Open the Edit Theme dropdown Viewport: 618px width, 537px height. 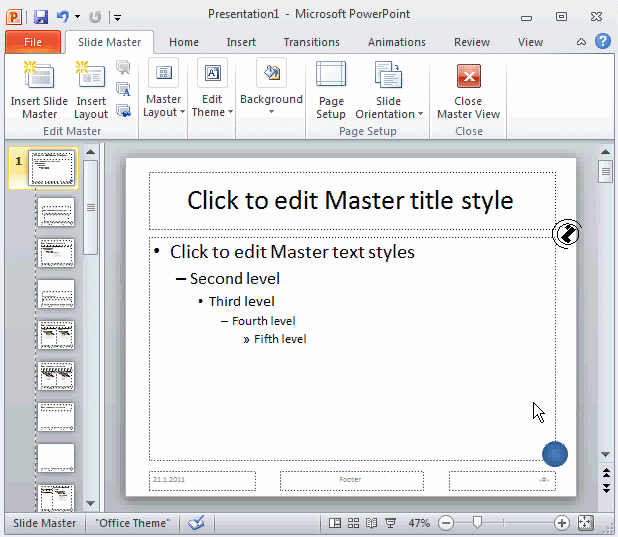point(212,90)
